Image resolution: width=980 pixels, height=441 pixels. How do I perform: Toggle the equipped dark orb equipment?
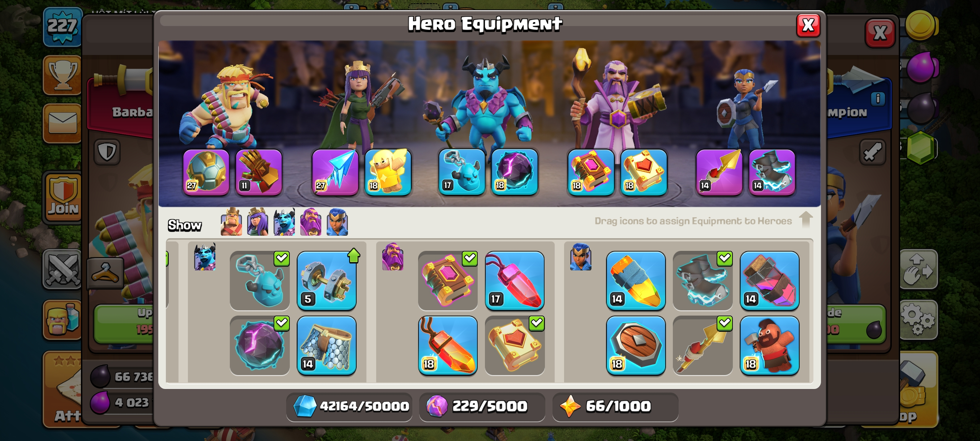pos(259,345)
